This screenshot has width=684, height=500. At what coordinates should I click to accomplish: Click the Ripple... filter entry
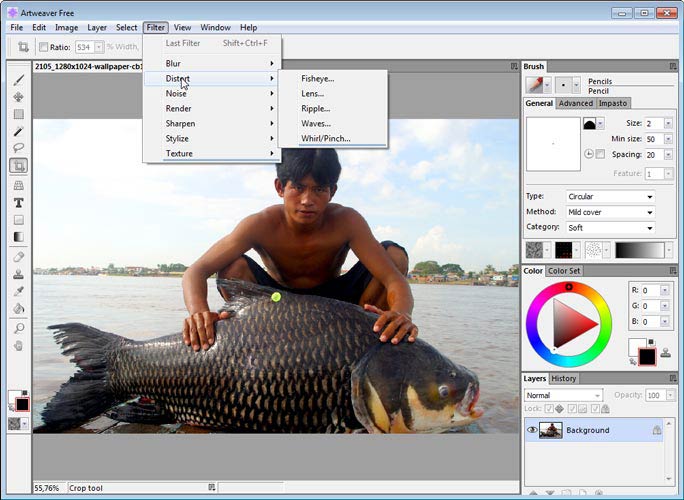click(316, 108)
